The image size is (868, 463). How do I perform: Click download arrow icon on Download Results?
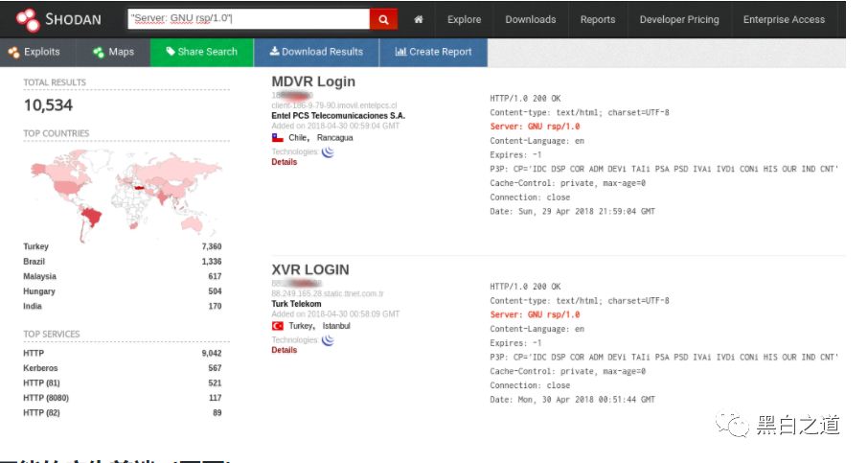[274, 51]
